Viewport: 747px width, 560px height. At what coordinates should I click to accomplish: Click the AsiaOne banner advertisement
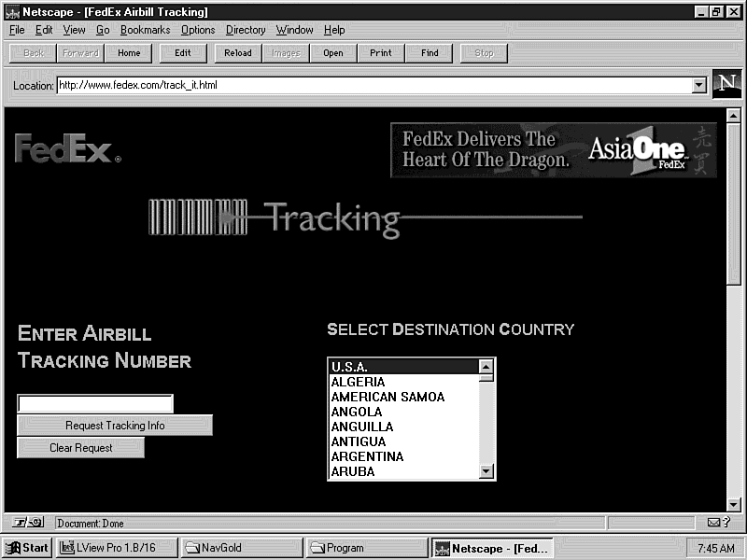click(x=554, y=150)
